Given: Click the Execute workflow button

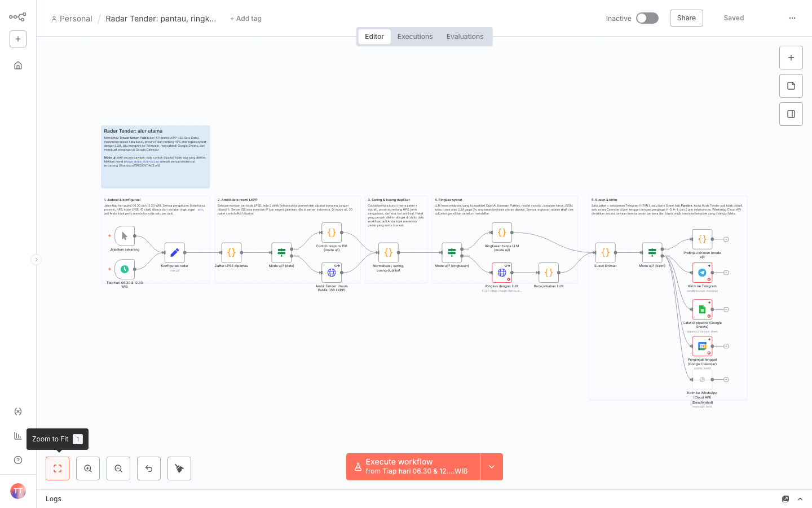Looking at the screenshot, I should pos(413,467).
